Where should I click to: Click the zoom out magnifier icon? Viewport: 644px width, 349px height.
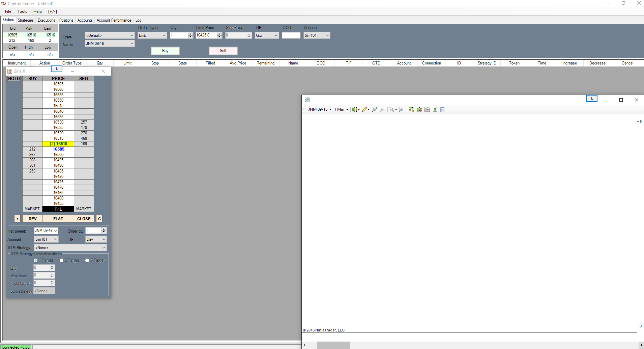pyautogui.click(x=382, y=109)
